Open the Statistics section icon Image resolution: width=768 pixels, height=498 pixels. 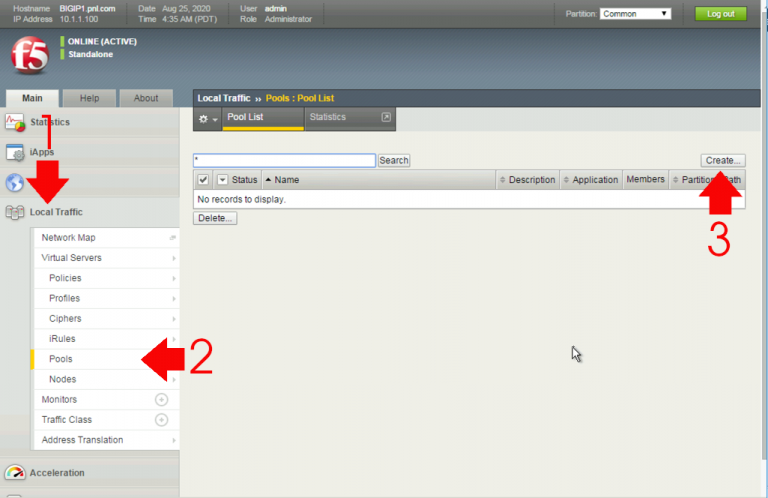(15, 122)
